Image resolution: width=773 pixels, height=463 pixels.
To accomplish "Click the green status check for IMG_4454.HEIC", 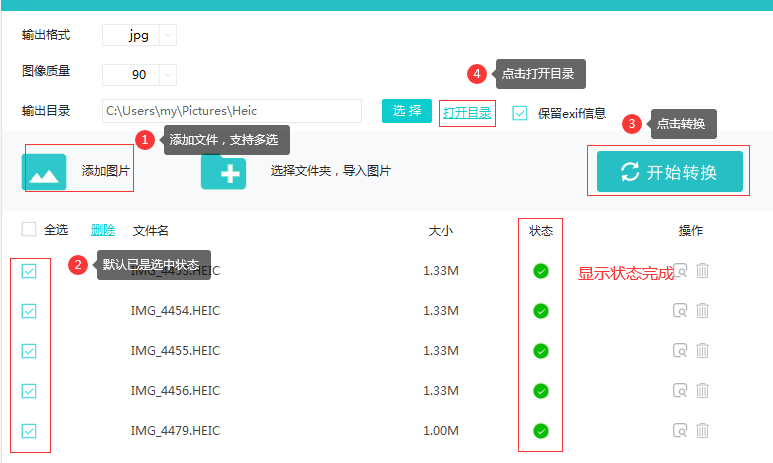I will point(541,311).
